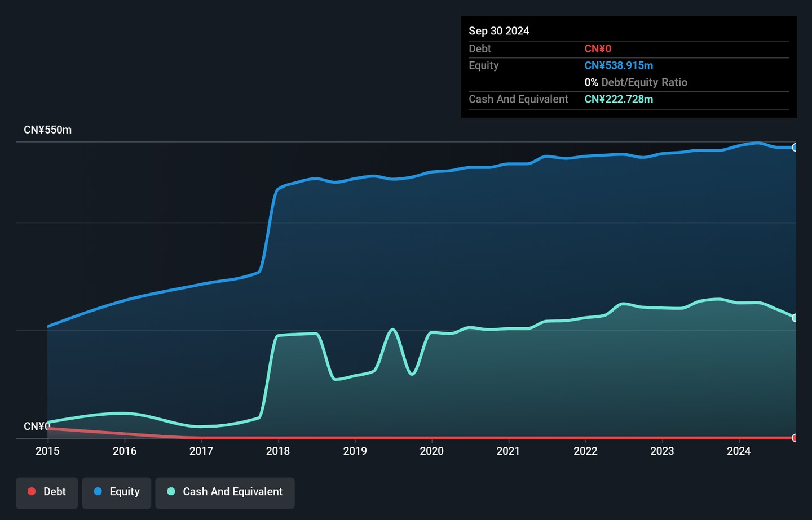Pick 2023 on the horizontal axis

(662, 451)
